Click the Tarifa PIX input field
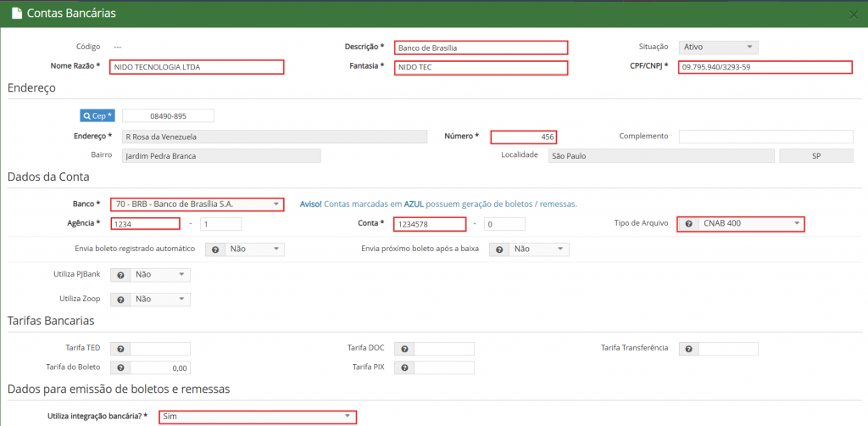Viewport: 868px width, 426px height. tap(444, 367)
